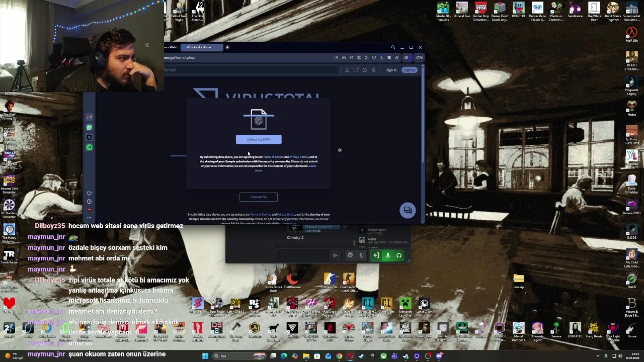Open the browser easy setup menu icon

(x=389, y=57)
